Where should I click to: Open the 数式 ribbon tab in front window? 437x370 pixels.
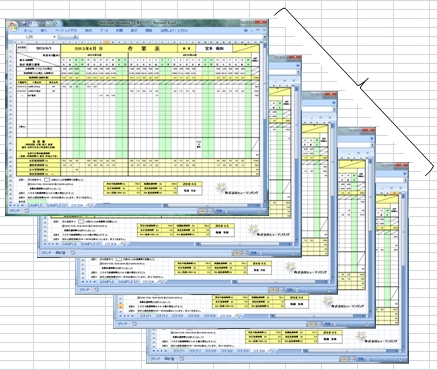[88, 30]
